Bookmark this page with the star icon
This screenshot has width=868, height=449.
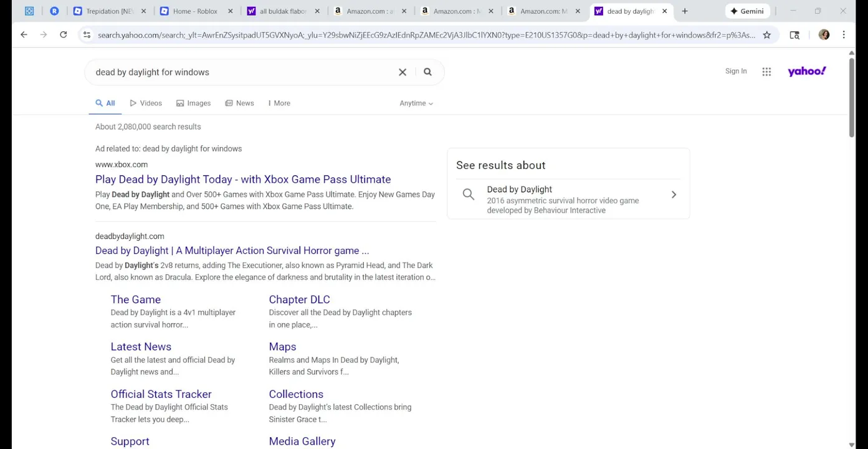pyautogui.click(x=767, y=35)
